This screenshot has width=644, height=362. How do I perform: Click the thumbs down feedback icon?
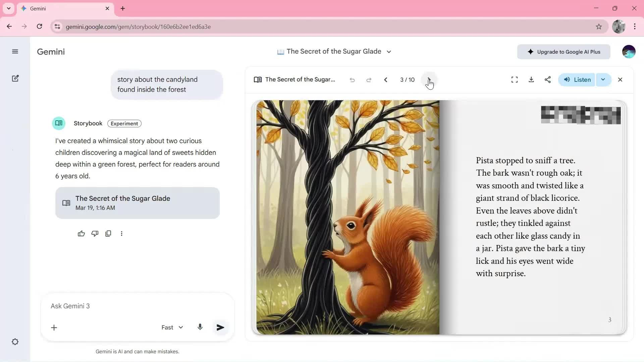tap(95, 234)
